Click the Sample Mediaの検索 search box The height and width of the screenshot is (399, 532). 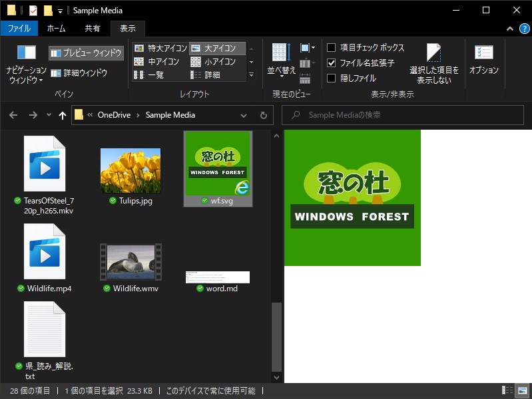click(x=403, y=115)
